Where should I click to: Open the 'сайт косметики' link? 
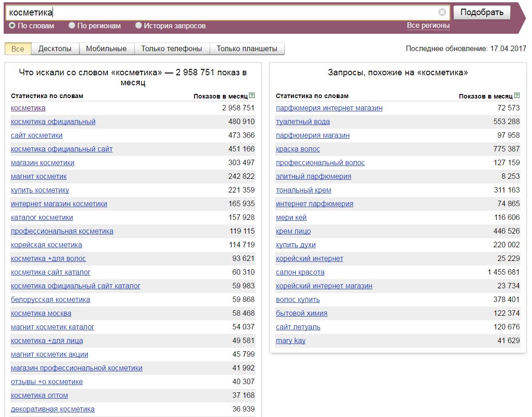(x=37, y=136)
